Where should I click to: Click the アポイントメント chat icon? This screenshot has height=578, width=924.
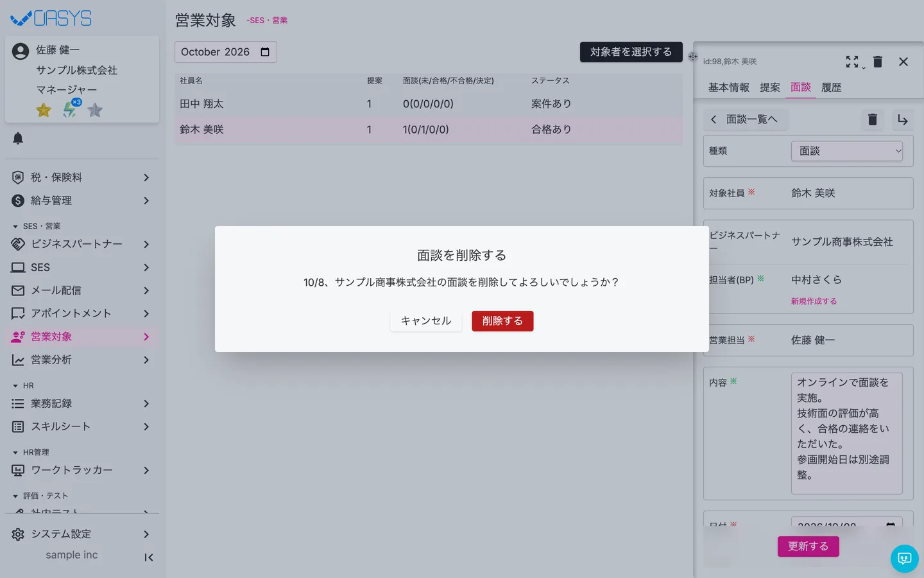(x=18, y=313)
